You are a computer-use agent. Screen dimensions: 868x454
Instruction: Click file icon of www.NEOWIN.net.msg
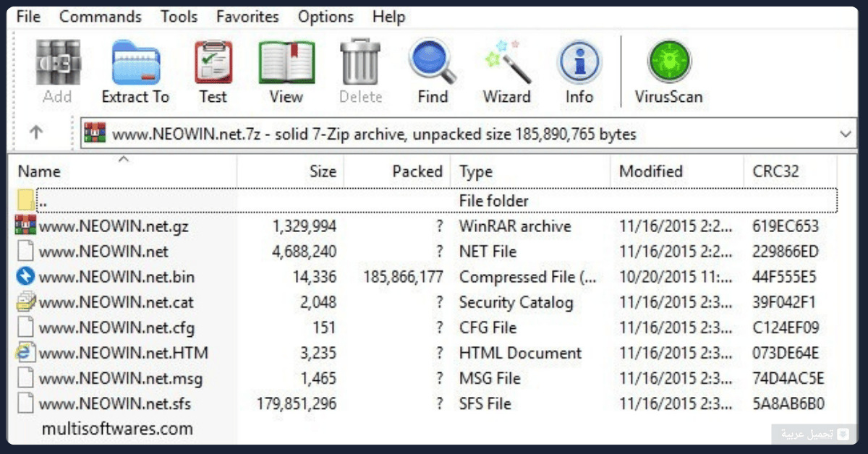point(25,377)
